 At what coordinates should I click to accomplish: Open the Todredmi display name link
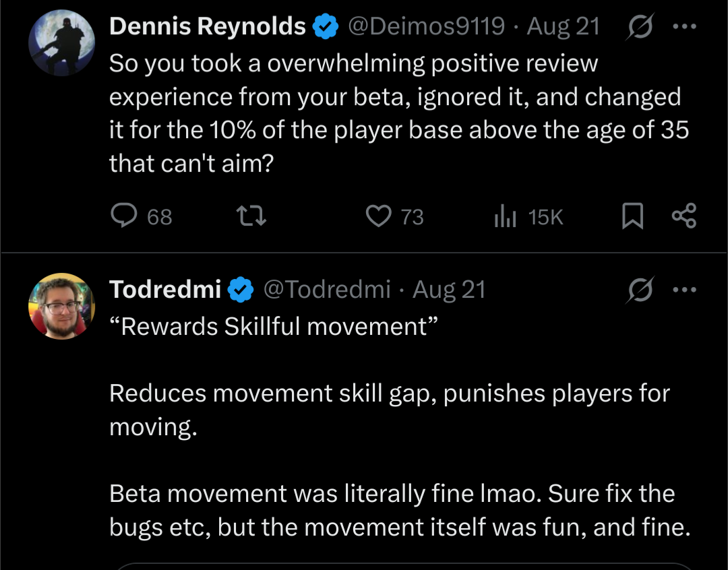point(165,289)
